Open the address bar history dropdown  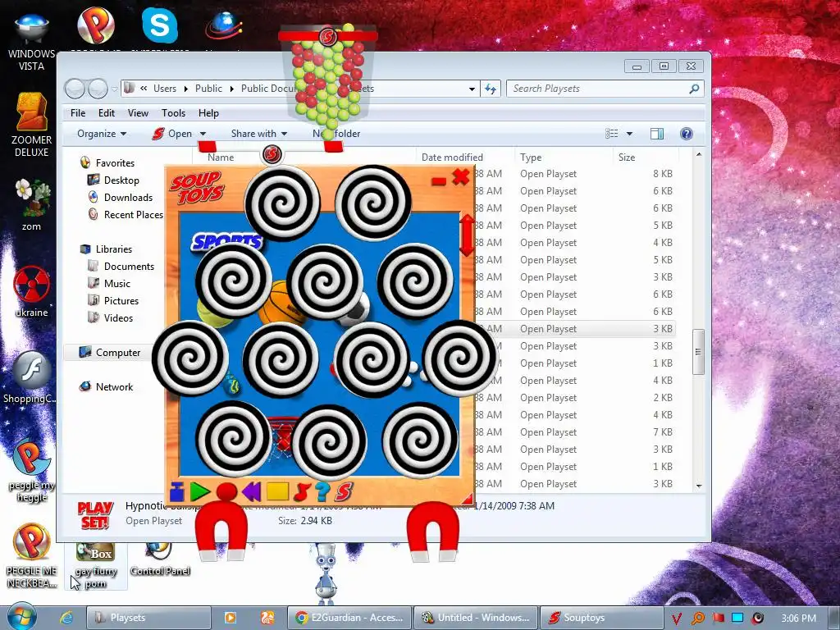point(472,89)
